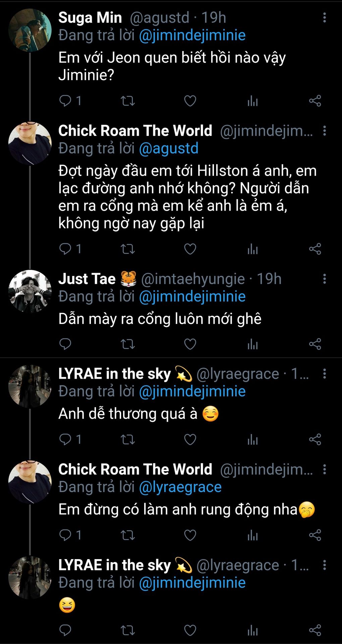Image resolution: width=342 pixels, height=644 pixels.
Task: Reply to the Hillston tweet by Chick Roam
Action: (65, 249)
